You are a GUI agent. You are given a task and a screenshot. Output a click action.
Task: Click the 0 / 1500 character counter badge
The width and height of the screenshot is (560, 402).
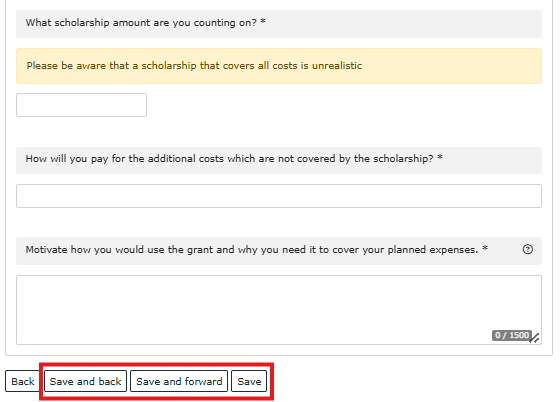511,335
